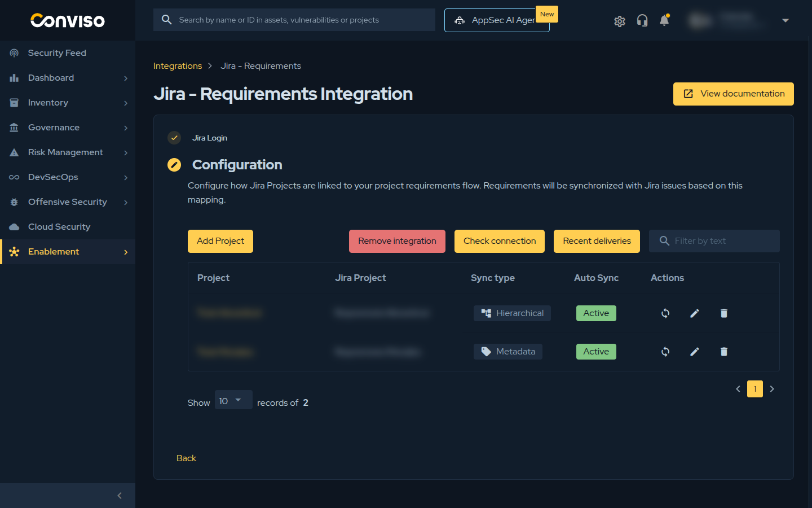Open the user account dropdown arrow
Screen dimensions: 812x508
[x=785, y=20]
